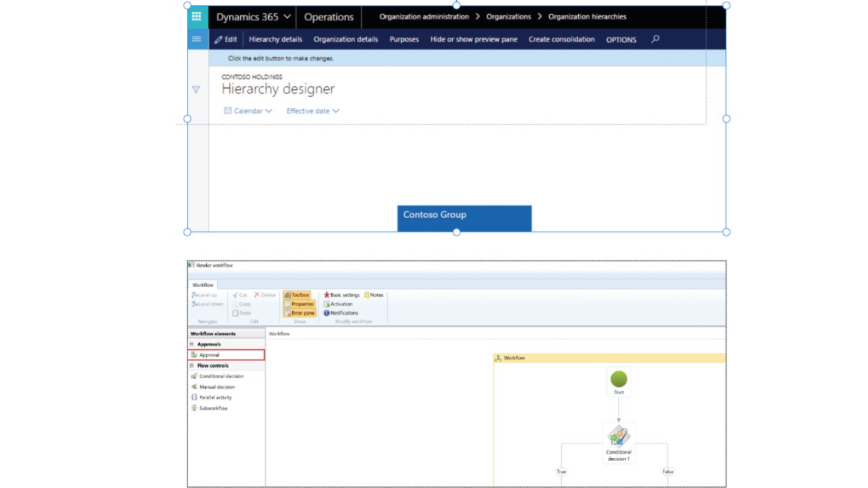
Task: Click Edit in the action bar
Action: pyautogui.click(x=226, y=39)
